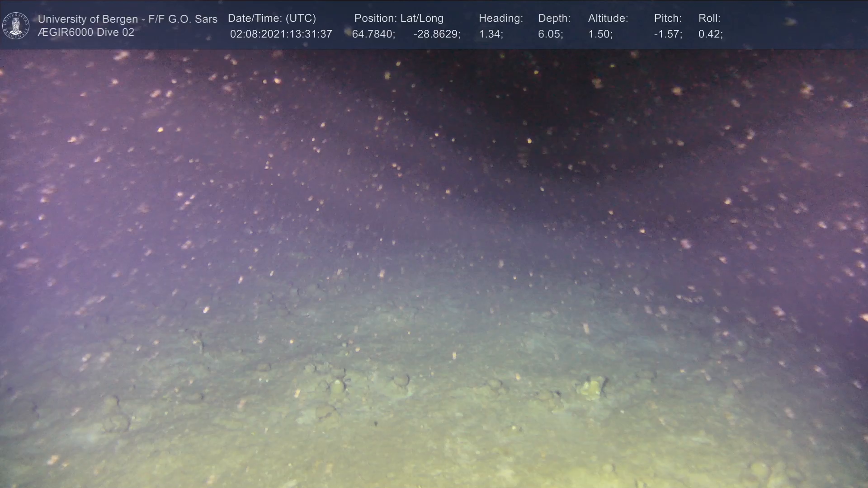
Task: Click the Date/Time: (UTC) label
Action: pyautogui.click(x=272, y=19)
